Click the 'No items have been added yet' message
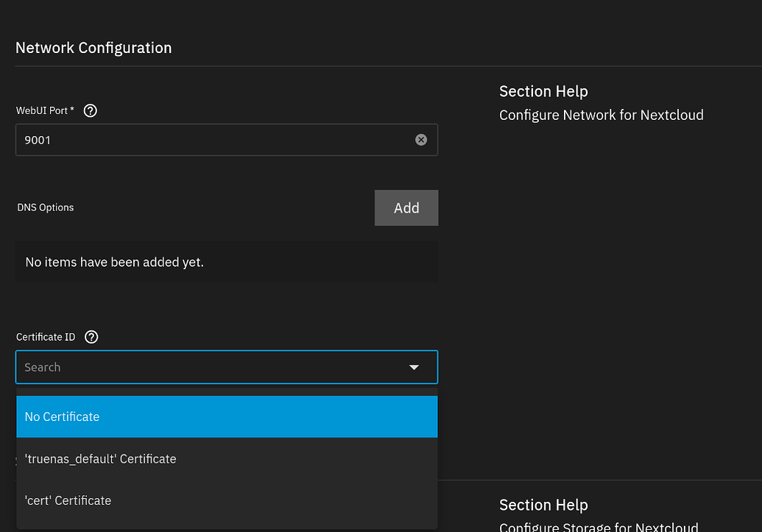This screenshot has width=762, height=532. [115, 261]
